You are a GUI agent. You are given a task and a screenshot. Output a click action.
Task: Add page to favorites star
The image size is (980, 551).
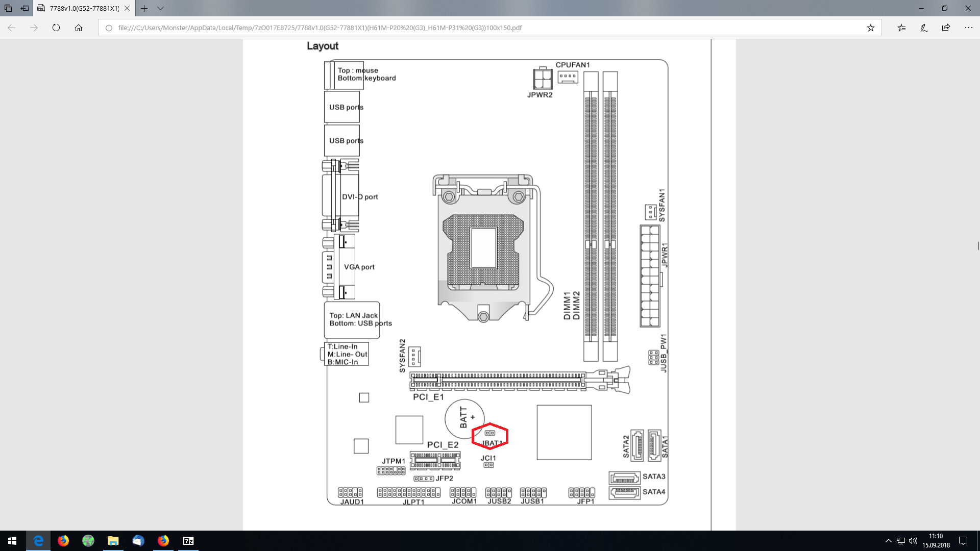[871, 28]
